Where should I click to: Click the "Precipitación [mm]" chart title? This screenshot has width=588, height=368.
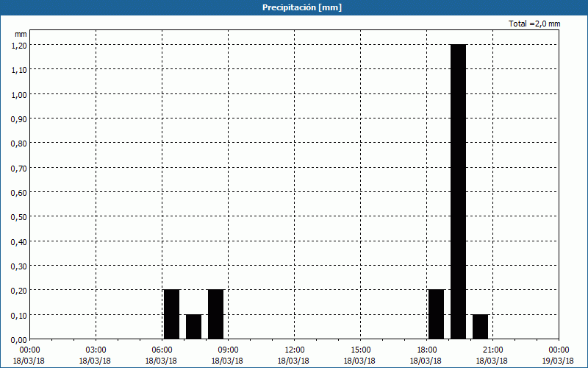tap(302, 7)
